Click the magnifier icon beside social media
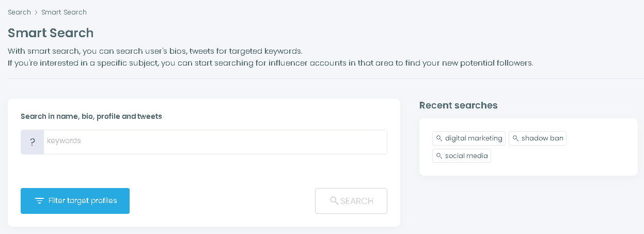The height and width of the screenshot is (234, 644). pyautogui.click(x=439, y=155)
